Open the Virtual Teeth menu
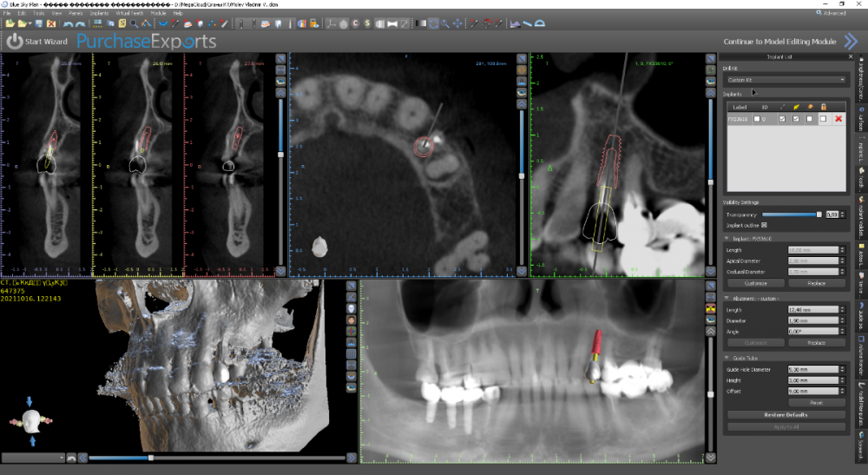 (132, 14)
